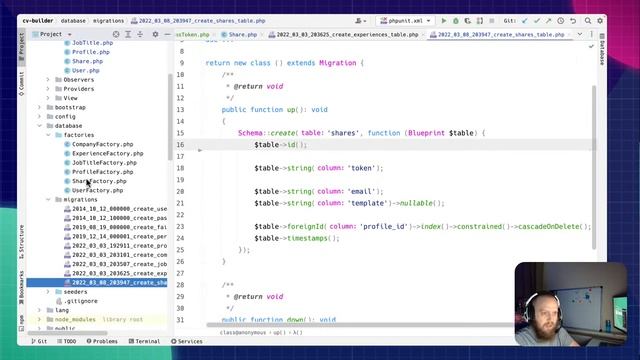Click cv-builder breadcrumb
The height and width of the screenshot is (360, 640).
click(38, 21)
